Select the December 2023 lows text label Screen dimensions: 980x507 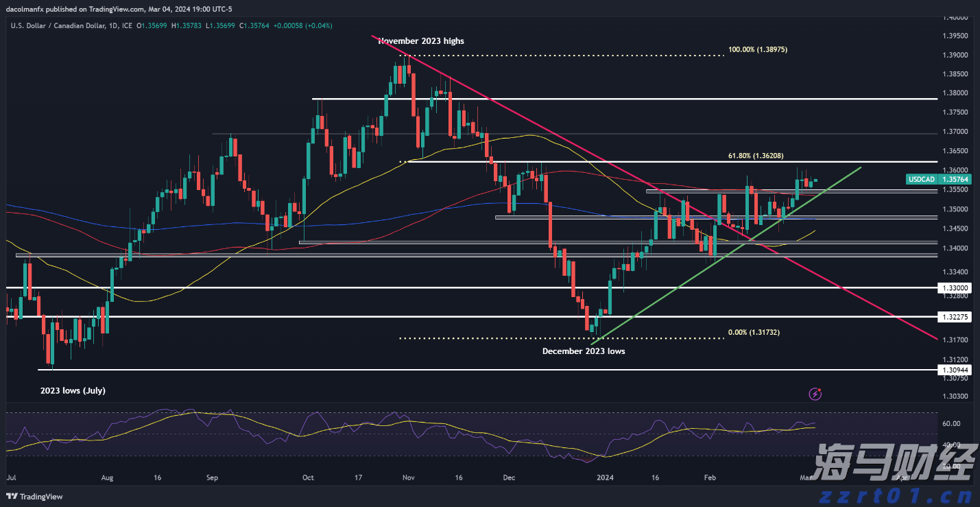584,351
